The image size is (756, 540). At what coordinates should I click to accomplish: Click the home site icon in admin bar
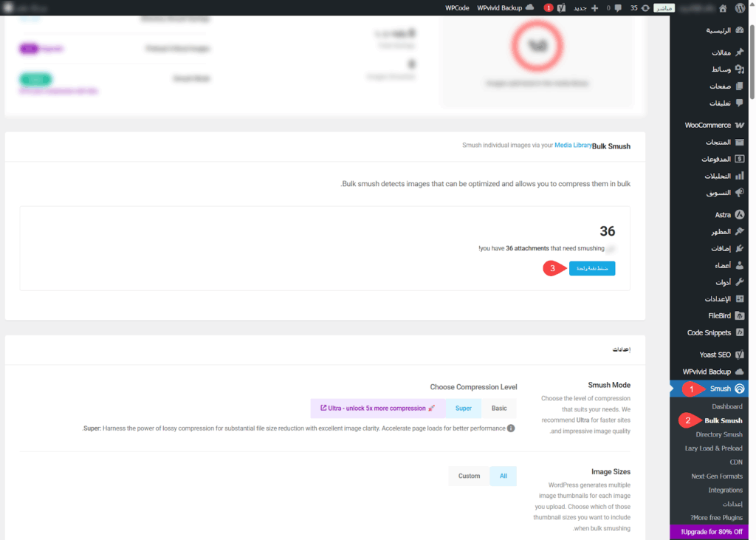(723, 7)
